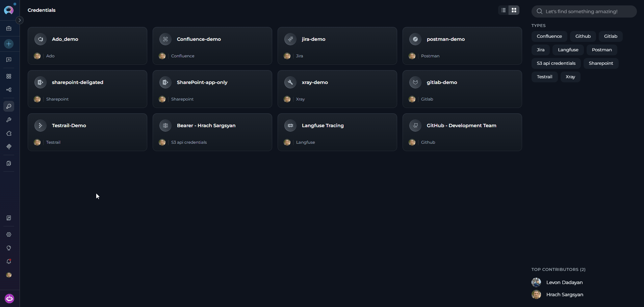This screenshot has height=307, width=644.
Task: Filter by Postman type tag
Action: pyautogui.click(x=602, y=50)
